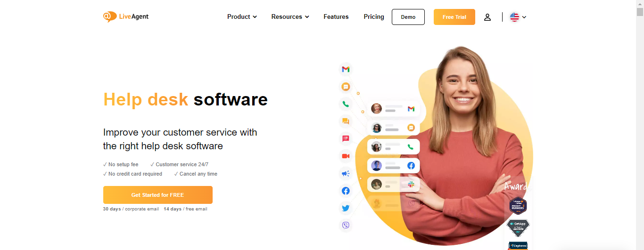Click the blue megaphone icon
Screen dimensions: 644x250
click(x=346, y=173)
